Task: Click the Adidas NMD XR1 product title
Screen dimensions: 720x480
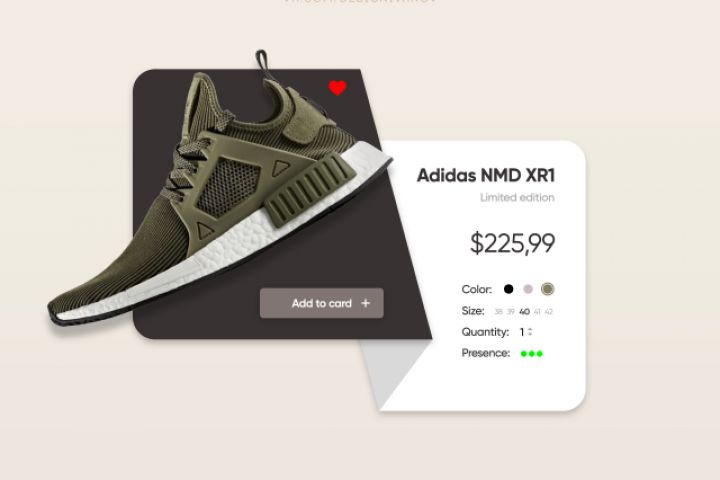Action: coord(486,175)
